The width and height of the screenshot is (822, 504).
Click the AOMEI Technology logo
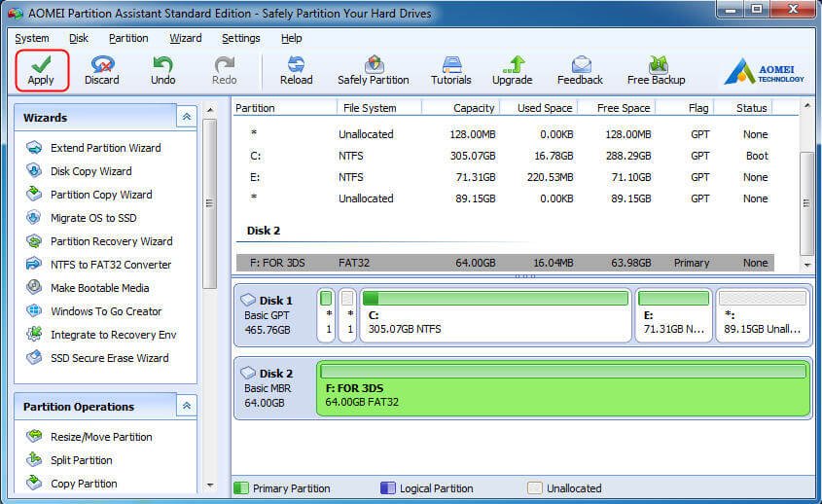pos(764,72)
